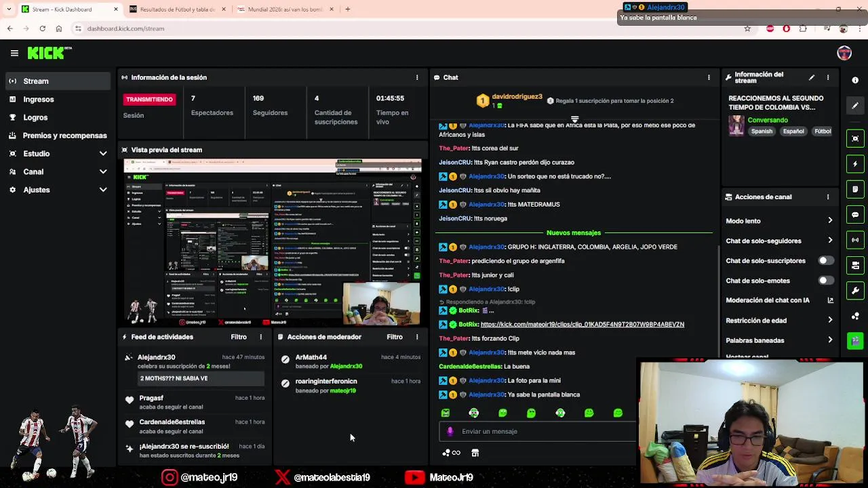Click the focus frame icon in the right rail
The image size is (868, 488).
tap(855, 138)
